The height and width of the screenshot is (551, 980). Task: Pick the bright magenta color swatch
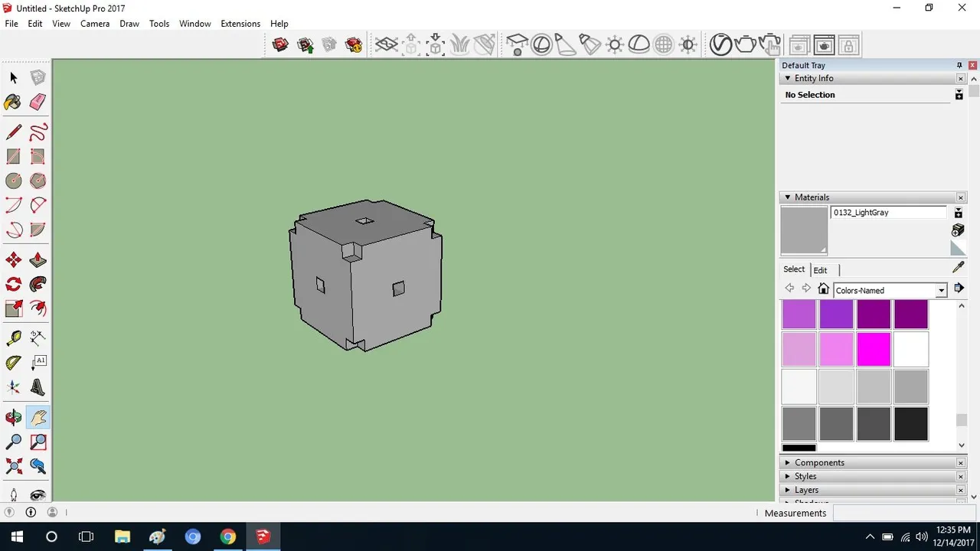[x=874, y=350]
